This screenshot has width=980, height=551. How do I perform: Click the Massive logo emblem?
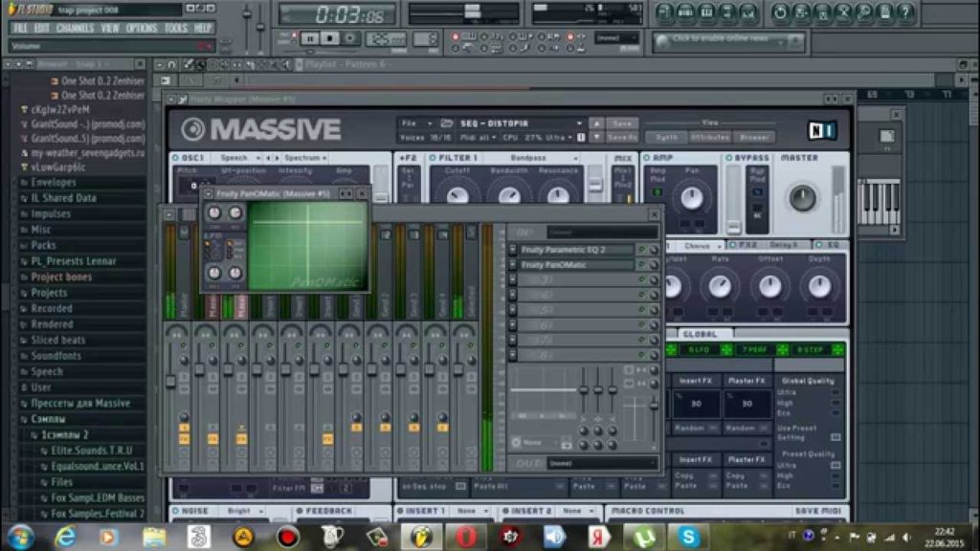point(192,129)
